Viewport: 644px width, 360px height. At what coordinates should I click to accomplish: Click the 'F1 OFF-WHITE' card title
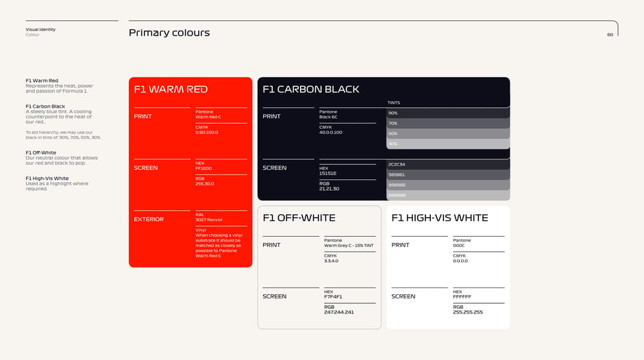[299, 218]
